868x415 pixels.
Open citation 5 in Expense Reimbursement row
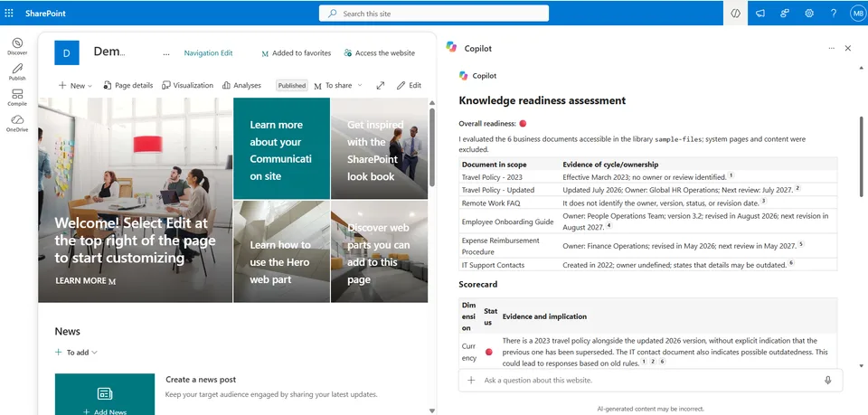click(x=801, y=244)
